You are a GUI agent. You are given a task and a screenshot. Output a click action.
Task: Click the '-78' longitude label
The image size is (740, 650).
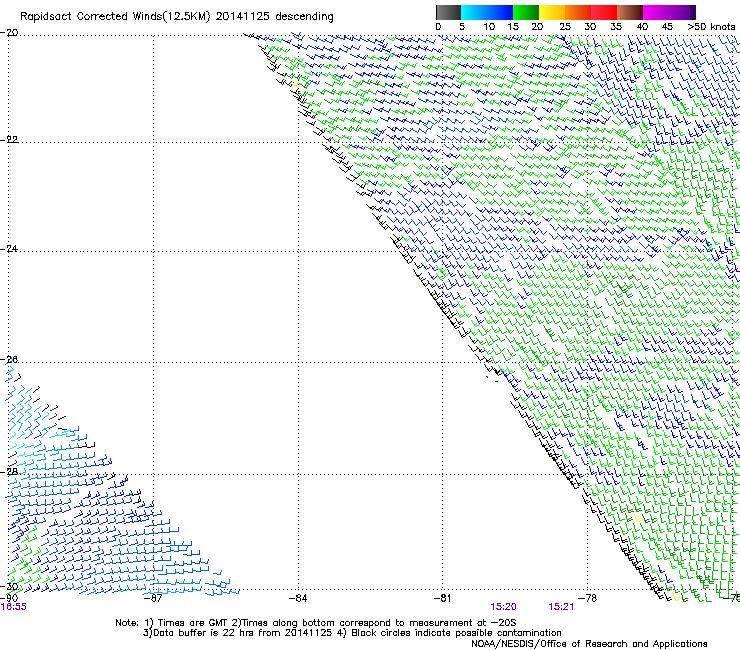[588, 598]
